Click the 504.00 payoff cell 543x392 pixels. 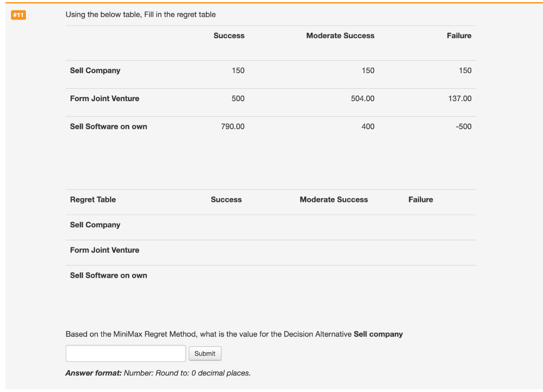click(x=363, y=99)
